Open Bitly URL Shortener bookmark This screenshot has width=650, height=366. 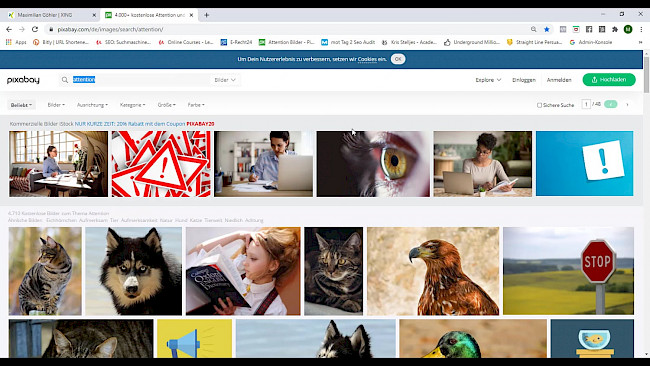[61, 42]
